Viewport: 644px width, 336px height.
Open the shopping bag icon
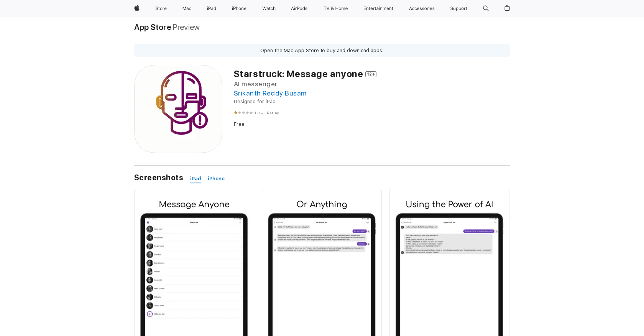pos(507,8)
